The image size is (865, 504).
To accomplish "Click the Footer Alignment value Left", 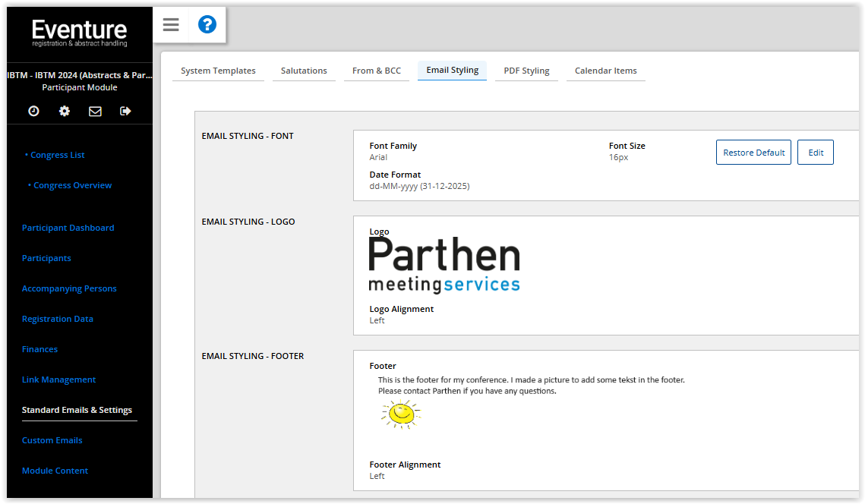I will tap(377, 476).
